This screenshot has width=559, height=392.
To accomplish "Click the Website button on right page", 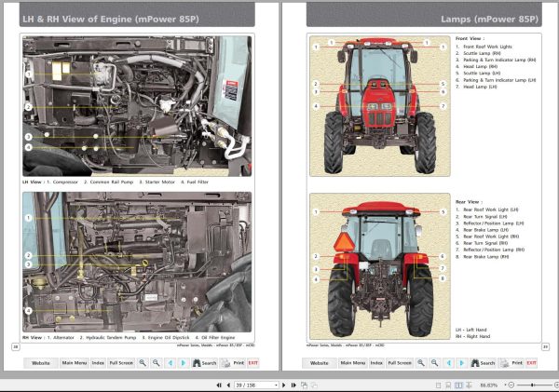I will point(319,363).
